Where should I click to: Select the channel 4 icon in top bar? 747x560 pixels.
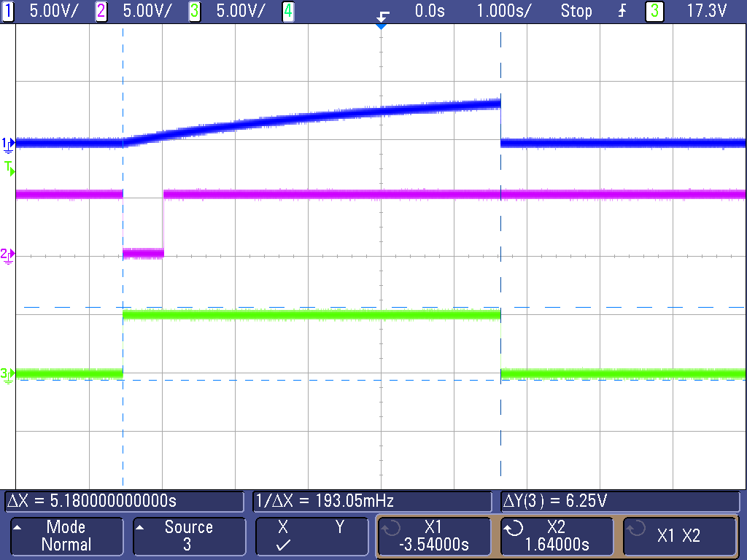pos(288,12)
